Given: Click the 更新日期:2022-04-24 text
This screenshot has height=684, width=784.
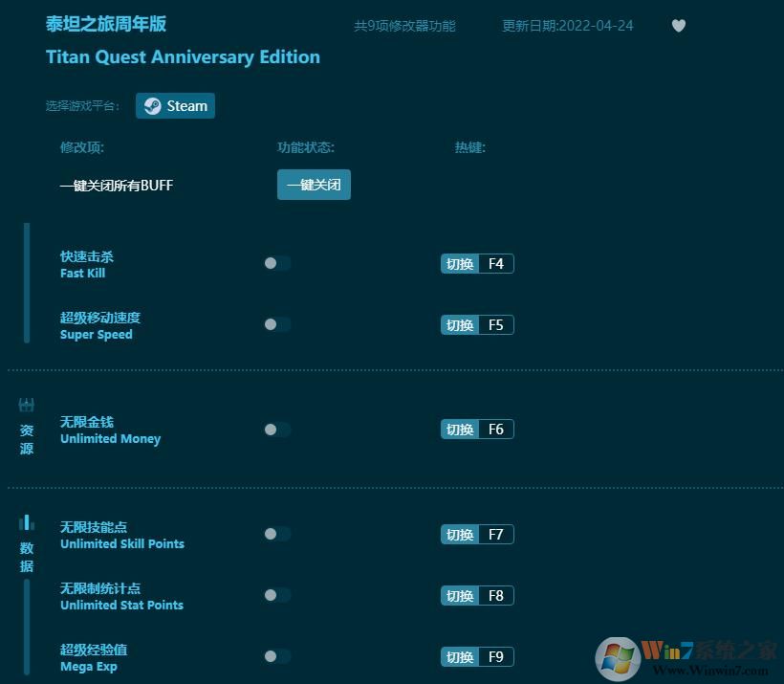Looking at the screenshot, I should (568, 26).
